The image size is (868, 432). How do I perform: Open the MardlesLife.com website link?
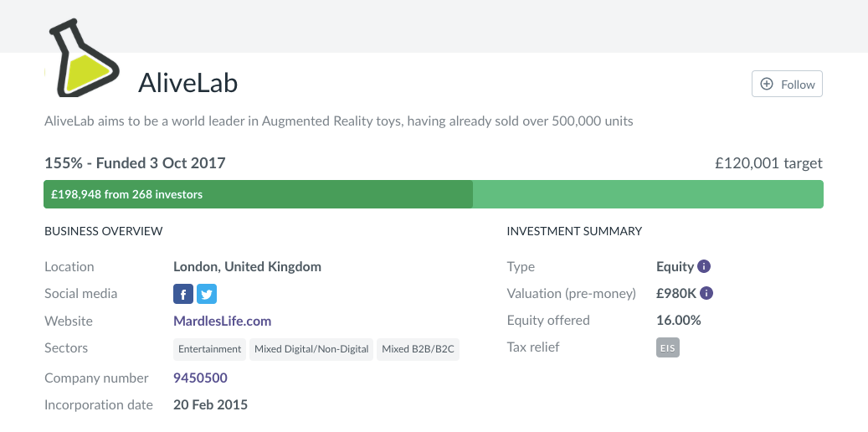[x=222, y=321]
